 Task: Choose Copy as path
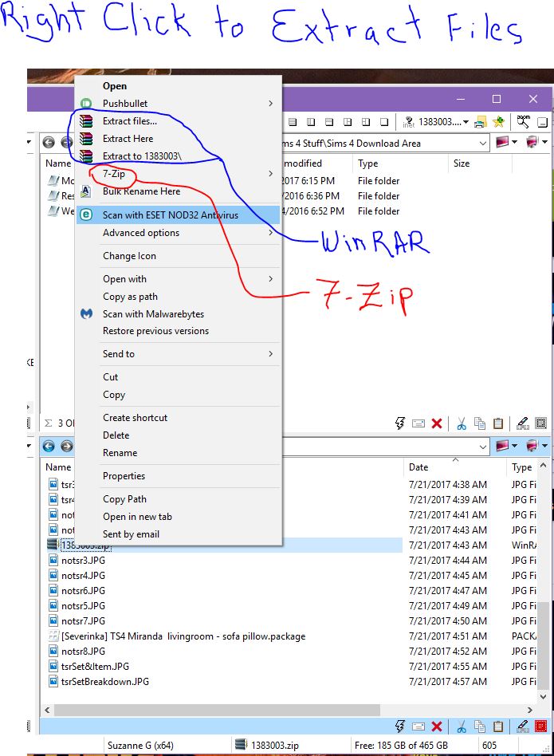(130, 297)
